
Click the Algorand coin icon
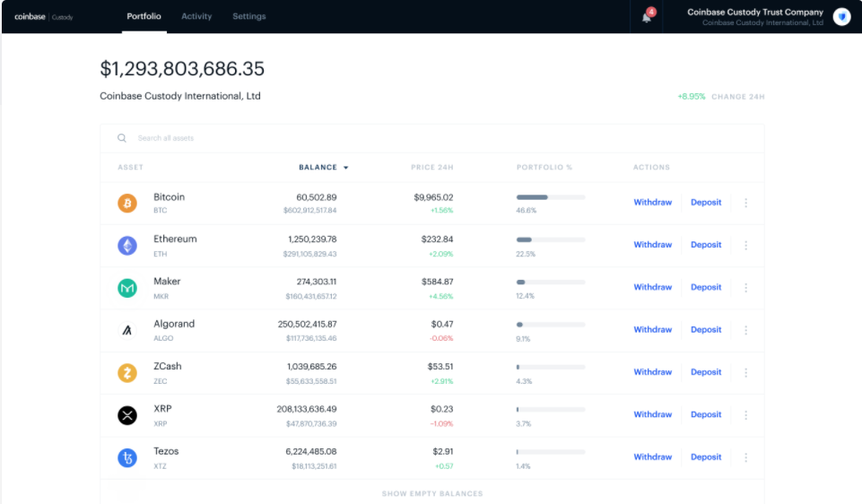[x=127, y=330]
